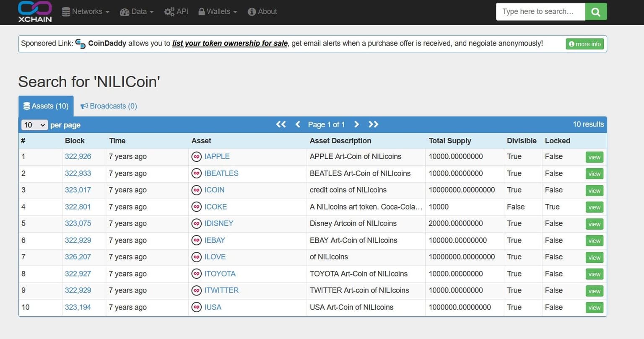This screenshot has width=644, height=339.
Task: Click the asset icon beside IDISNEY
Action: (x=196, y=224)
